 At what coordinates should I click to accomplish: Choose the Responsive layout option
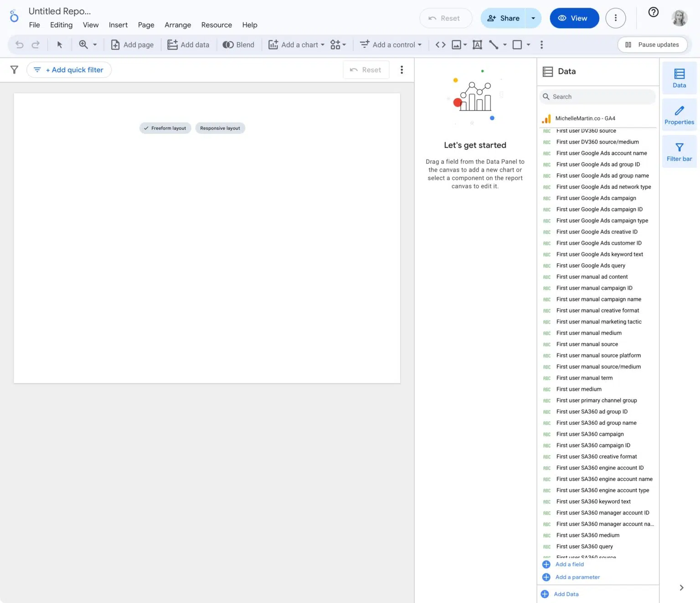[220, 128]
